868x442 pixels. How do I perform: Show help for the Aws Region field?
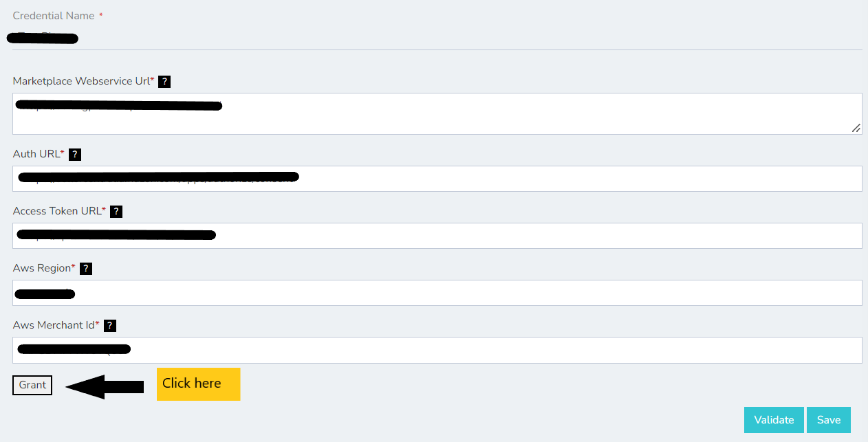point(86,269)
